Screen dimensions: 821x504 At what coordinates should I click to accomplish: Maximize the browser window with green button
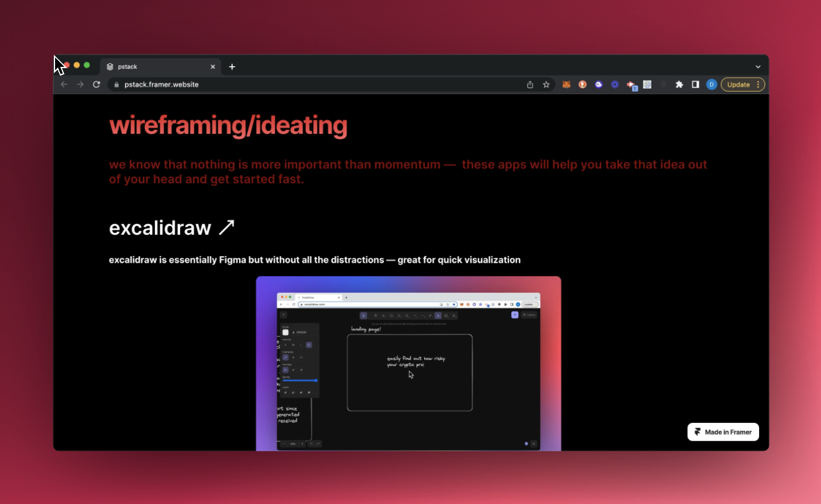[87, 65]
